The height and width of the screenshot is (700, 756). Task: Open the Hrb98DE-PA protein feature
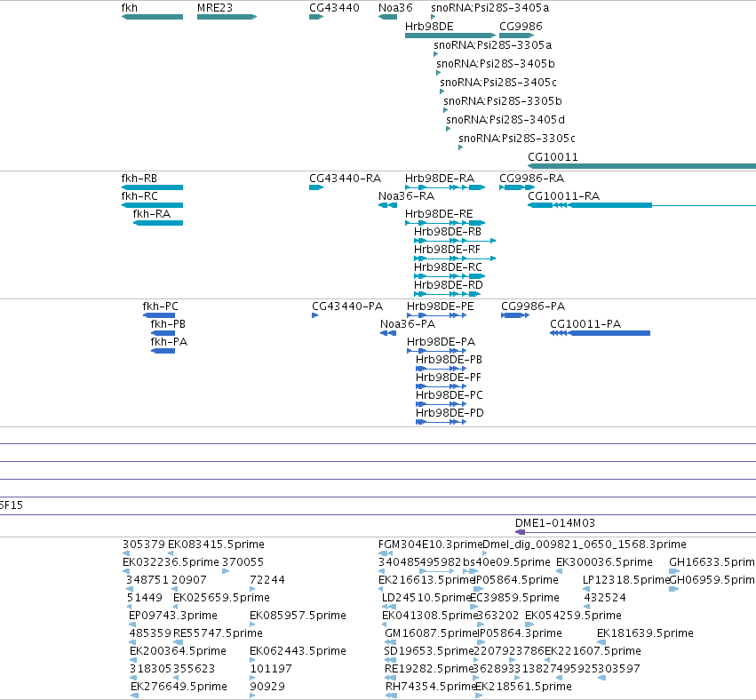[x=437, y=351]
